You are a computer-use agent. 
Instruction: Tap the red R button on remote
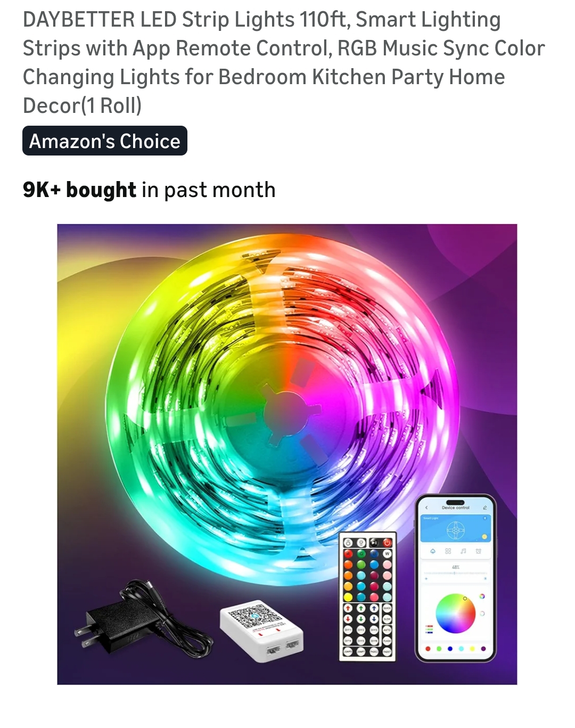348,554
